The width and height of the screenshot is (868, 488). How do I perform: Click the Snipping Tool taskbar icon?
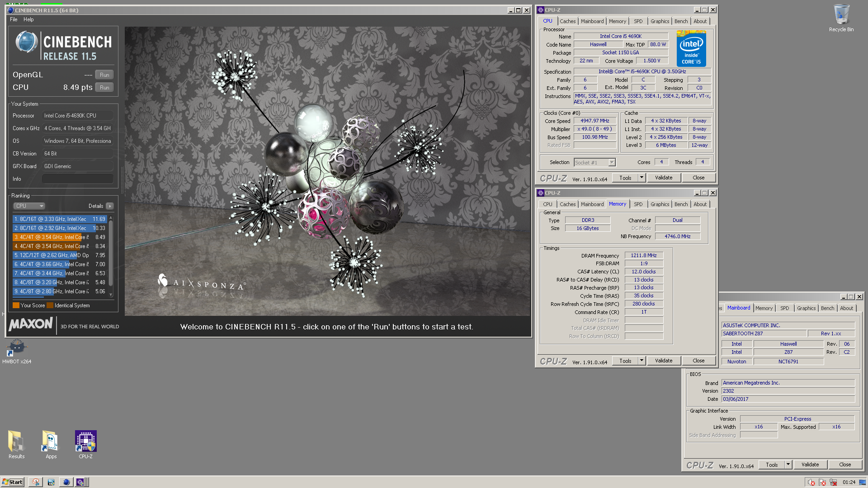36,482
